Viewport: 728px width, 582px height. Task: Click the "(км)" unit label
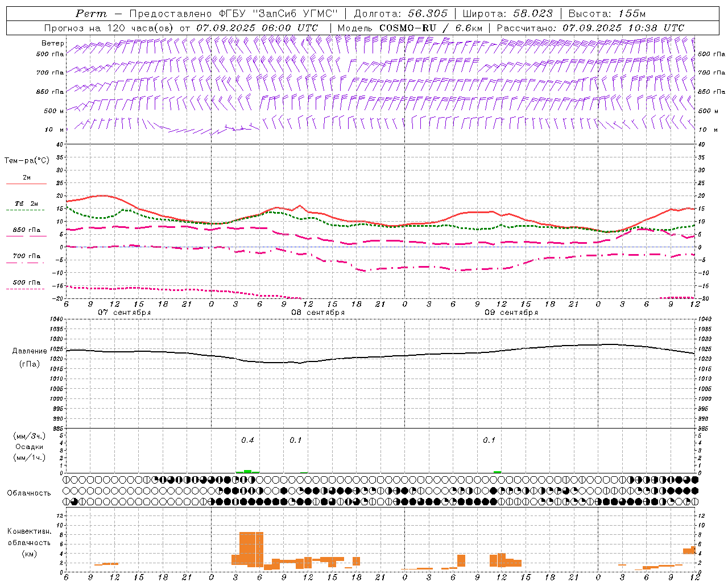coord(30,554)
